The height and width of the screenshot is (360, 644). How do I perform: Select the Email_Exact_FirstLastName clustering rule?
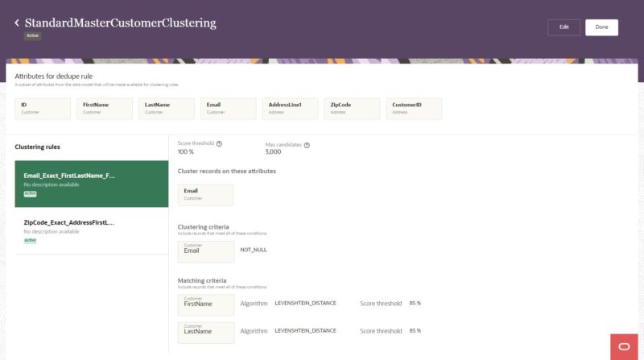[91, 184]
